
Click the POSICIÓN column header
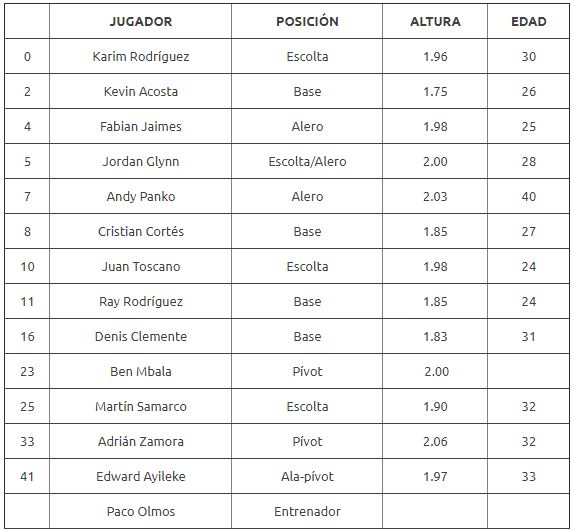pyautogui.click(x=307, y=21)
